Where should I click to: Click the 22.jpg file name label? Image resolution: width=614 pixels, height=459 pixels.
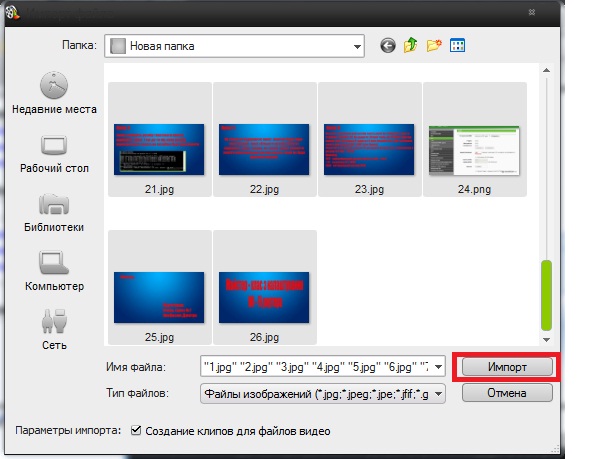click(264, 190)
